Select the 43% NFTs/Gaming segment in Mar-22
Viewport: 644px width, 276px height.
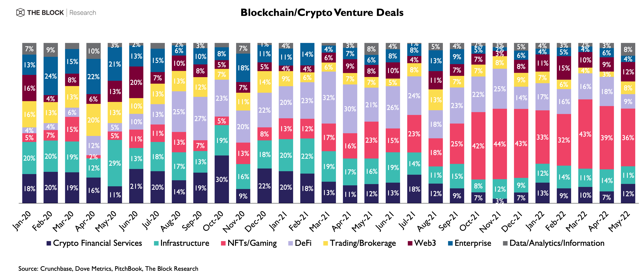[x=585, y=134]
